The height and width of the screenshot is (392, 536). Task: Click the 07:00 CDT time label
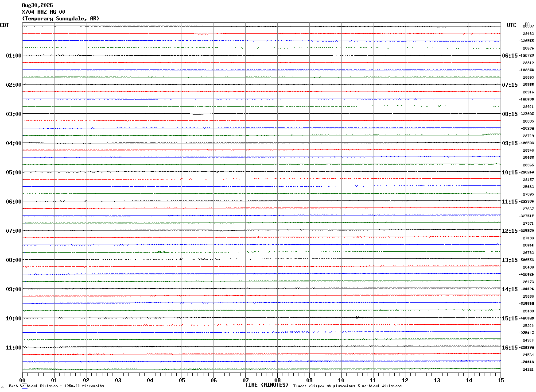click(14, 231)
